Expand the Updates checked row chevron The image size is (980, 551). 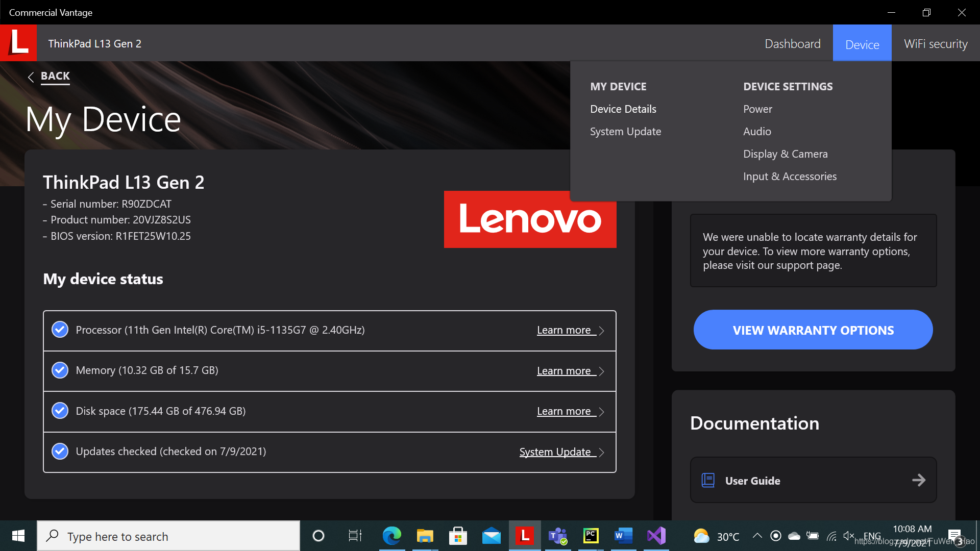point(602,453)
